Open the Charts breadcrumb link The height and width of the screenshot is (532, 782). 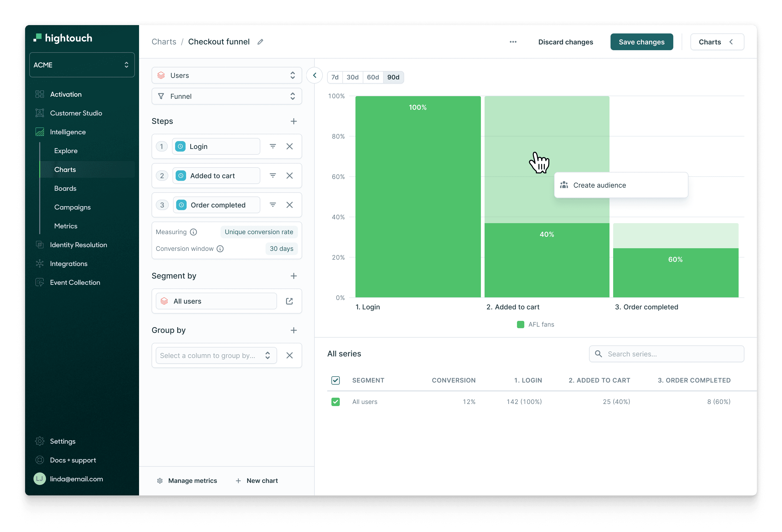pos(164,42)
